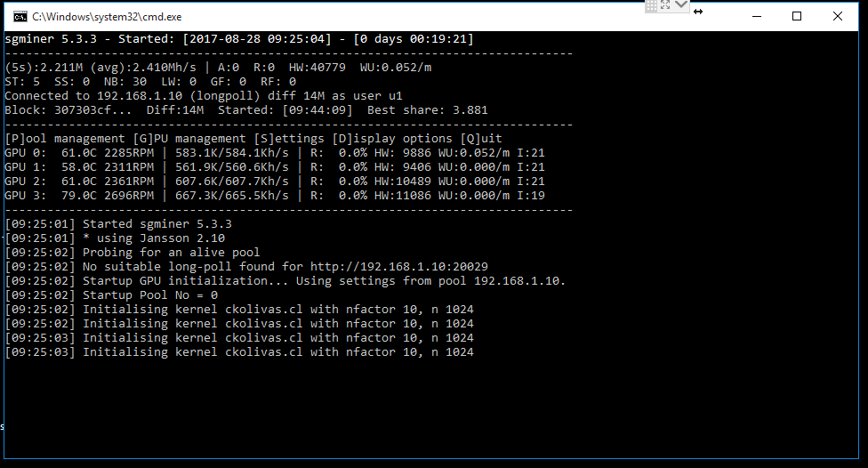Image resolution: width=868 pixels, height=468 pixels.
Task: Click the 'NB: 30' status value
Action: 125,82
